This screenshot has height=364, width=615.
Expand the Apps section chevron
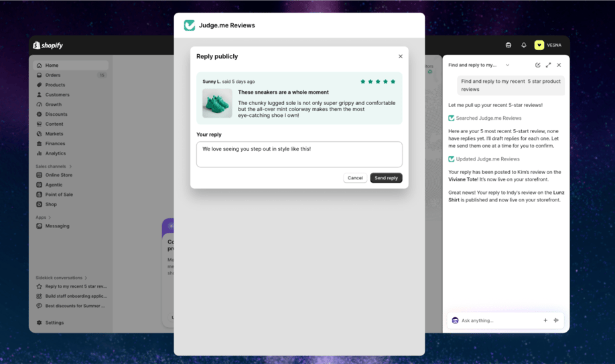coord(50,217)
